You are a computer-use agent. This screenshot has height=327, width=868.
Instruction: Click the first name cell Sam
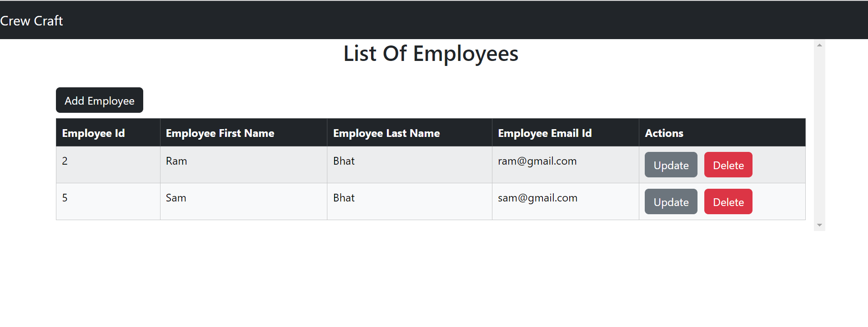(x=176, y=198)
